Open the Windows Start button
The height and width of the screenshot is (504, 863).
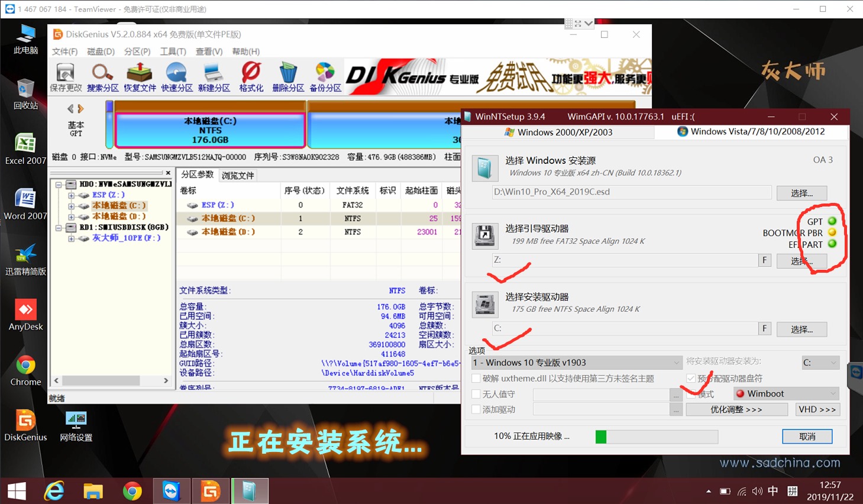[17, 491]
